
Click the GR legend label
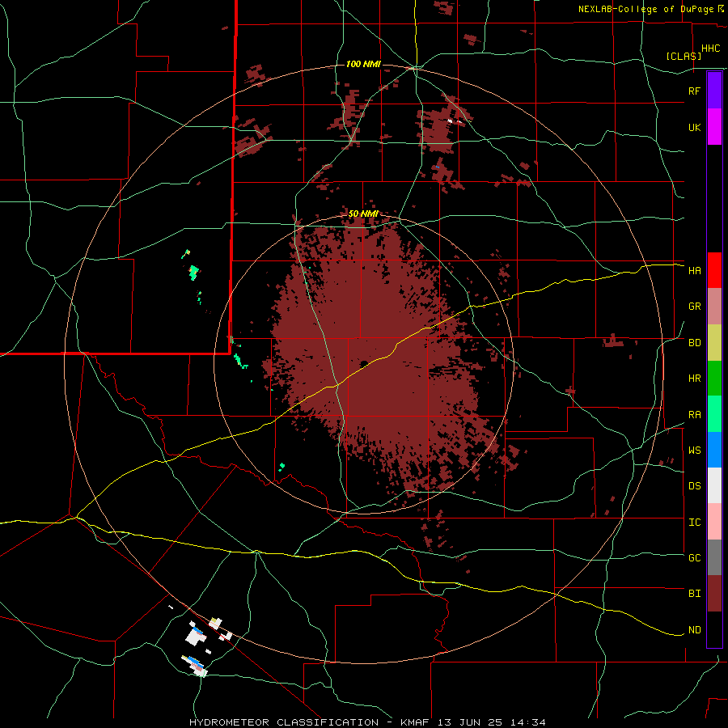(x=694, y=307)
